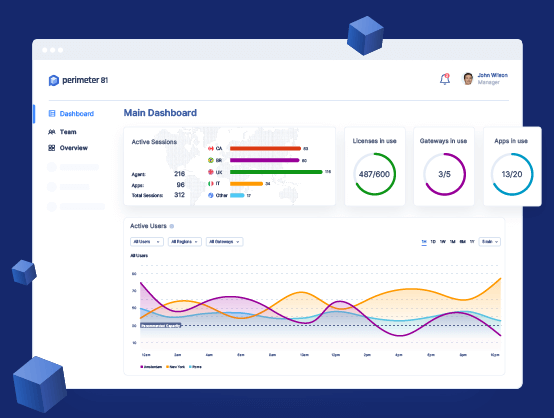This screenshot has height=418, width=554.
Task: Click the UK flag icon
Action: (x=211, y=172)
